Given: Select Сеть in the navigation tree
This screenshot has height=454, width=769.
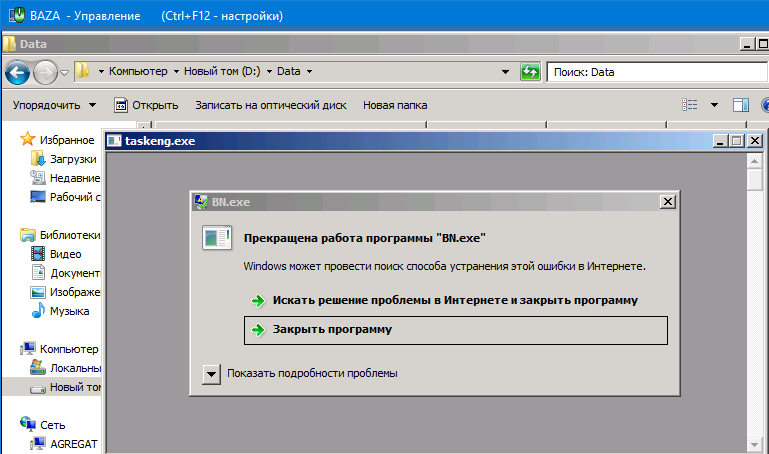Looking at the screenshot, I should (x=52, y=425).
